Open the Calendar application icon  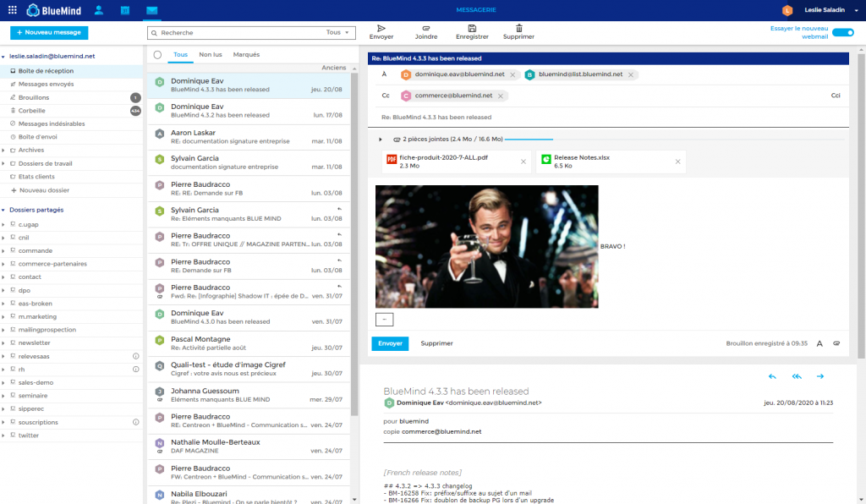[125, 10]
